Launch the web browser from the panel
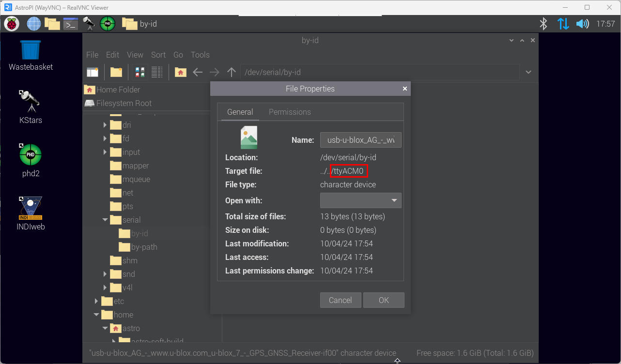621x364 pixels. click(33, 24)
